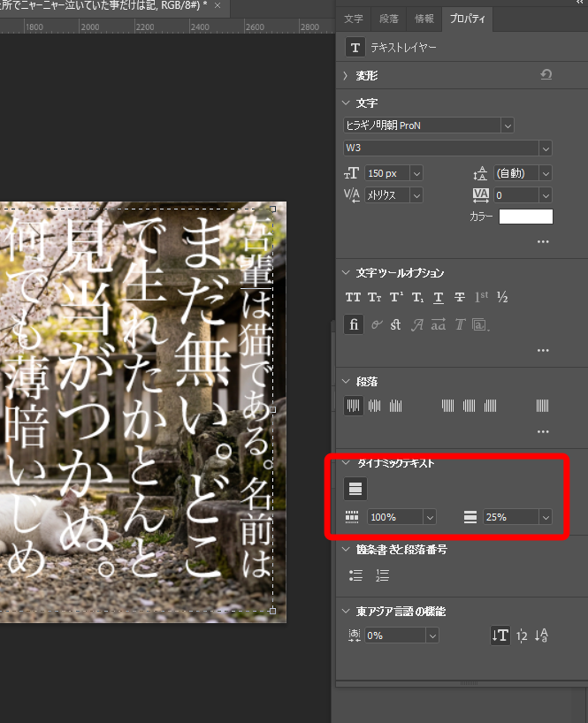
Task: Toggle superscript text style
Action: (396, 297)
